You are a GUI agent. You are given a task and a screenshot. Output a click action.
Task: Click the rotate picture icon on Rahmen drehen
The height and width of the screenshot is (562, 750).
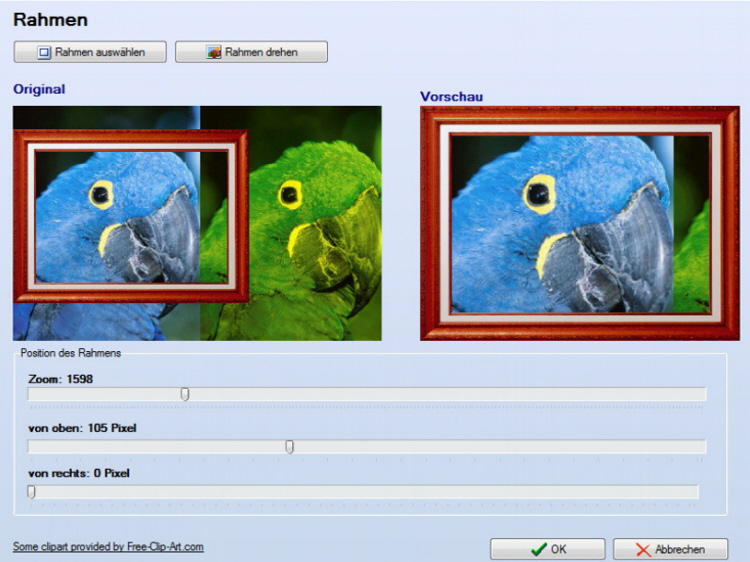214,52
